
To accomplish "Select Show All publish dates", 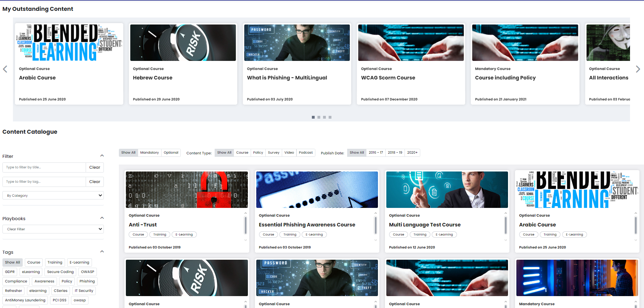I will click(357, 153).
